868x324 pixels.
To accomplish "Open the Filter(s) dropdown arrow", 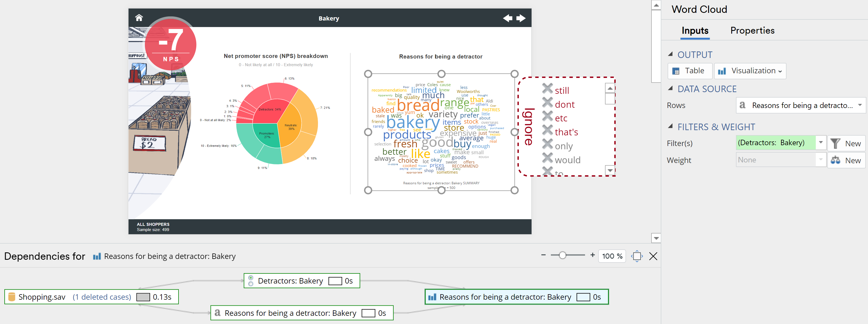I will coord(821,143).
